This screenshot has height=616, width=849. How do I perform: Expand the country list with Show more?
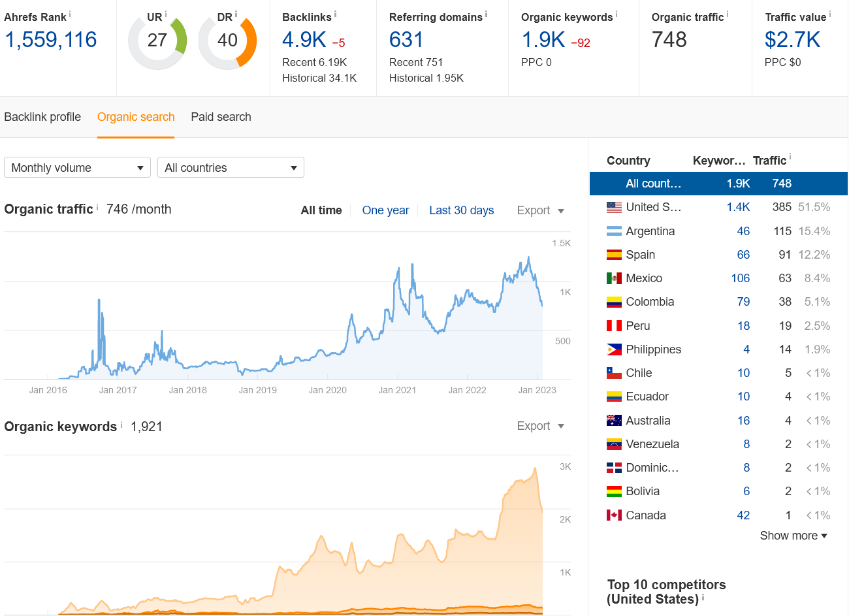point(793,536)
